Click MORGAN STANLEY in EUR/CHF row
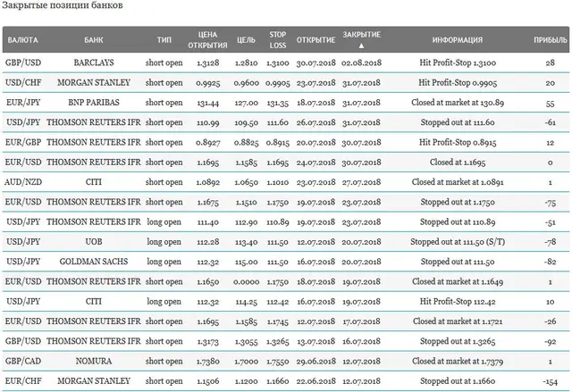This screenshot has height=392, width=572. tap(94, 381)
